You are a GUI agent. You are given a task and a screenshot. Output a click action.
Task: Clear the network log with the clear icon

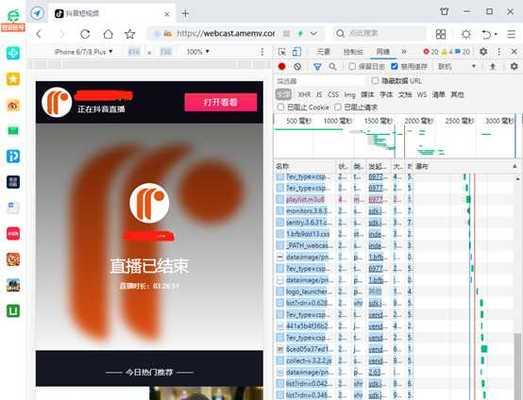pyautogui.click(x=297, y=66)
